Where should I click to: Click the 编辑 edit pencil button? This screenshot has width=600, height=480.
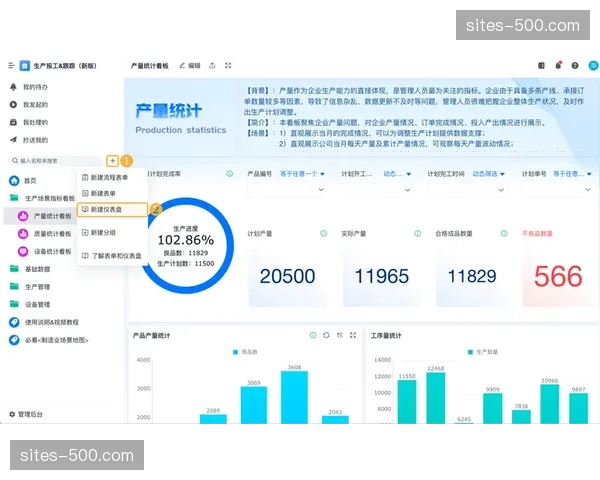pos(190,66)
